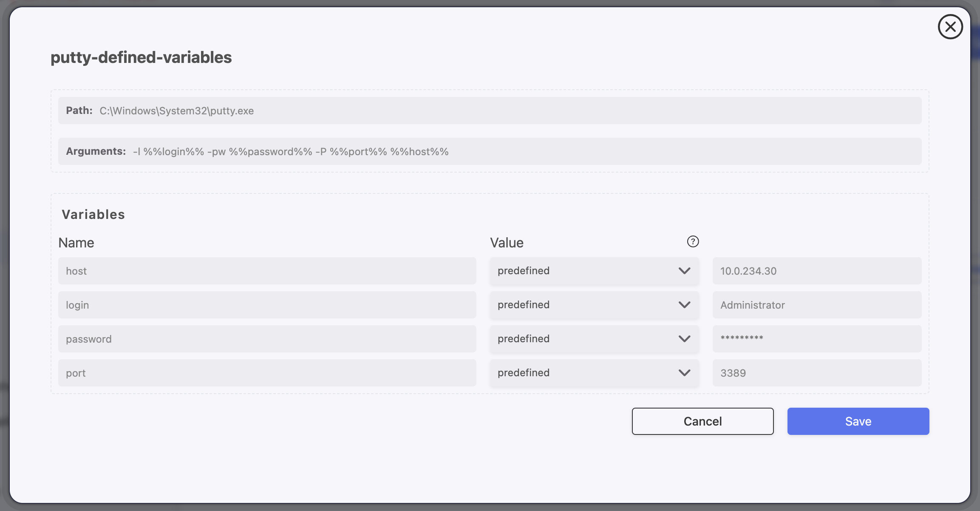Click the Path field showing putty.exe

(x=490, y=111)
